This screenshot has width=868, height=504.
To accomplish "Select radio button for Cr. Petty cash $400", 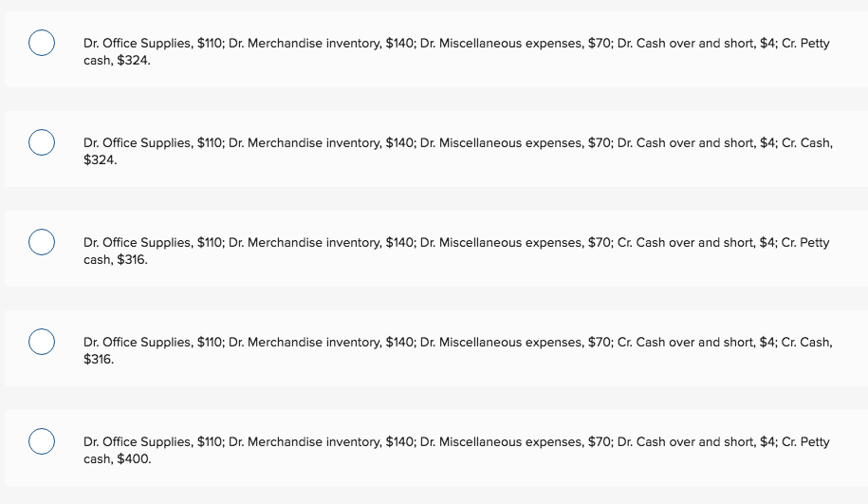I will 40,441.
